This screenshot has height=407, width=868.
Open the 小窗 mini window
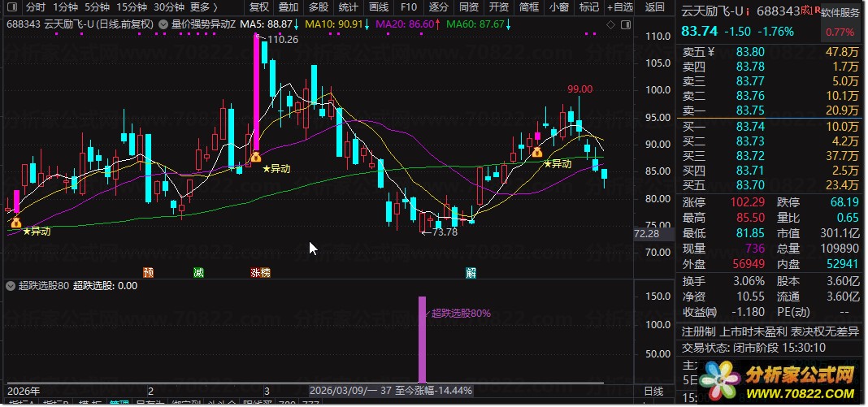point(558,7)
